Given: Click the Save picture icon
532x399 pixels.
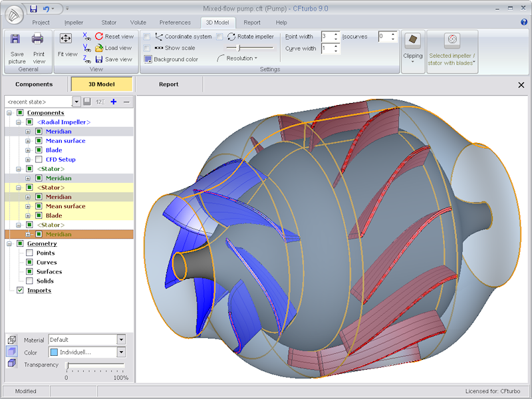Looking at the screenshot, I should point(15,39).
